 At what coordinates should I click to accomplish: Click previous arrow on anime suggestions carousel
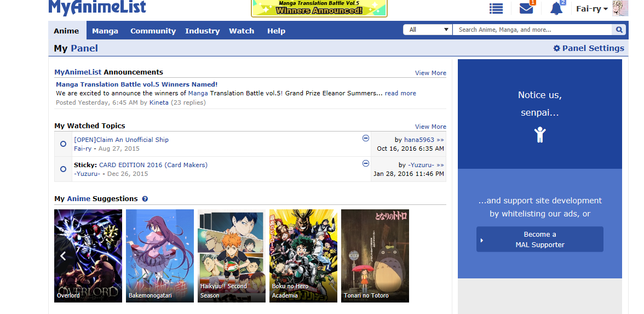pyautogui.click(x=63, y=256)
